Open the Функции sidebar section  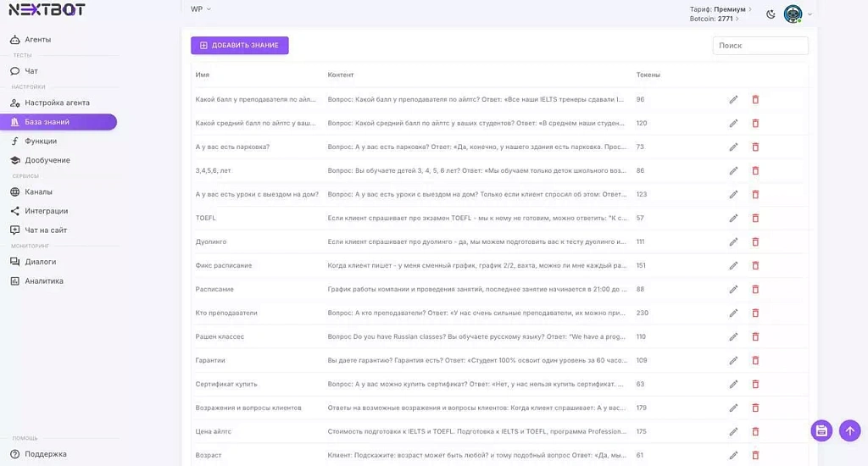pos(41,141)
